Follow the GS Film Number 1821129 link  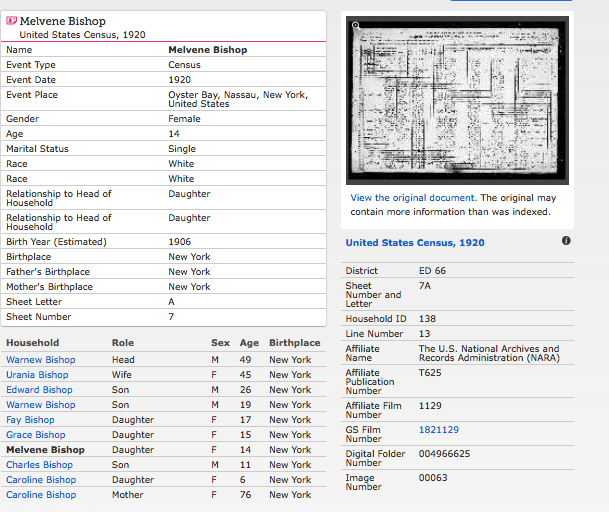click(438, 429)
